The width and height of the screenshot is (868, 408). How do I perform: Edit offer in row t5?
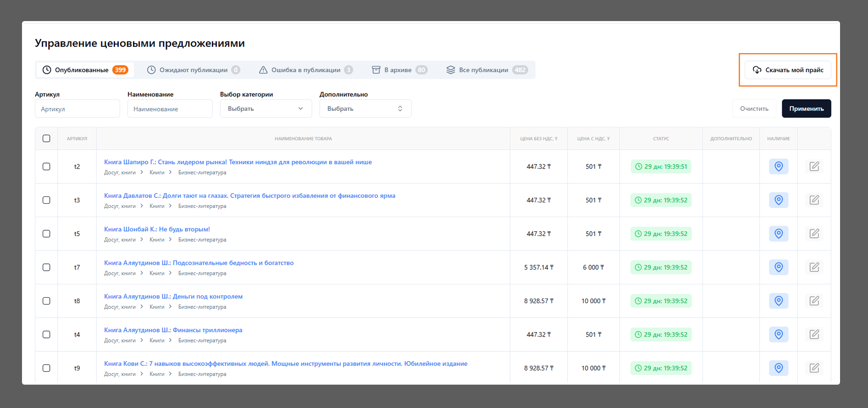click(x=814, y=234)
